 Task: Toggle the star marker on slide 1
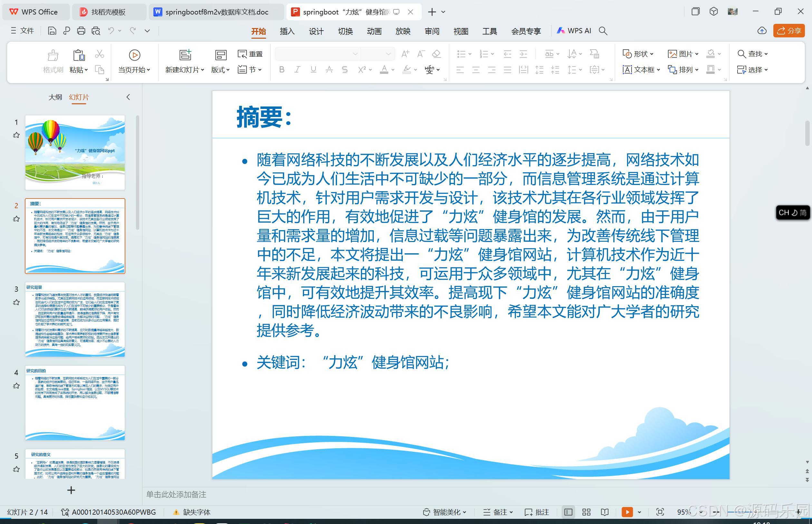coord(16,135)
